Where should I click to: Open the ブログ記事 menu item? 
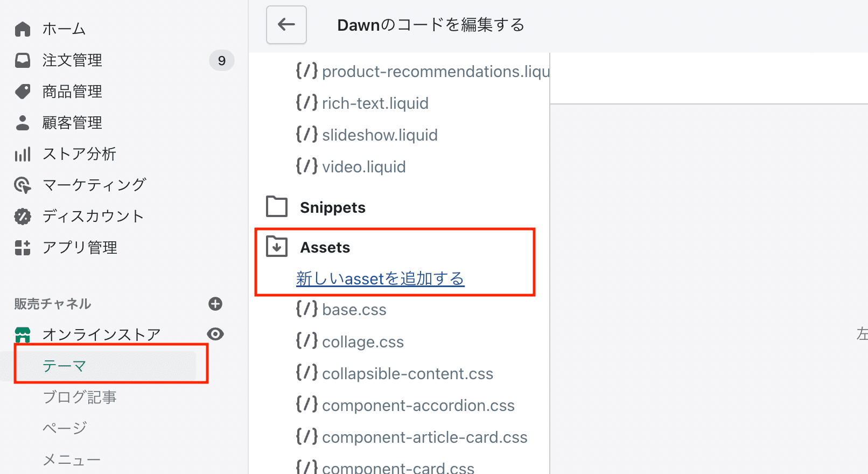coord(80,398)
